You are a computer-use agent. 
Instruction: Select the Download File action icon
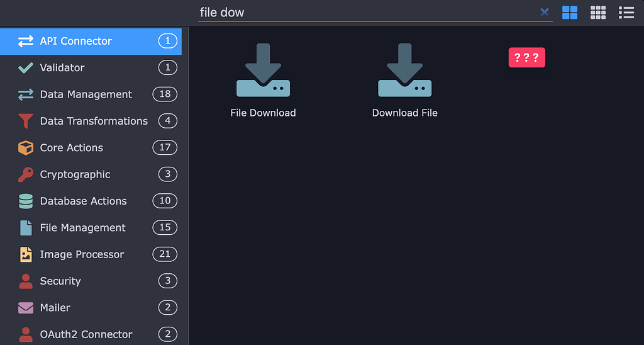click(x=404, y=70)
